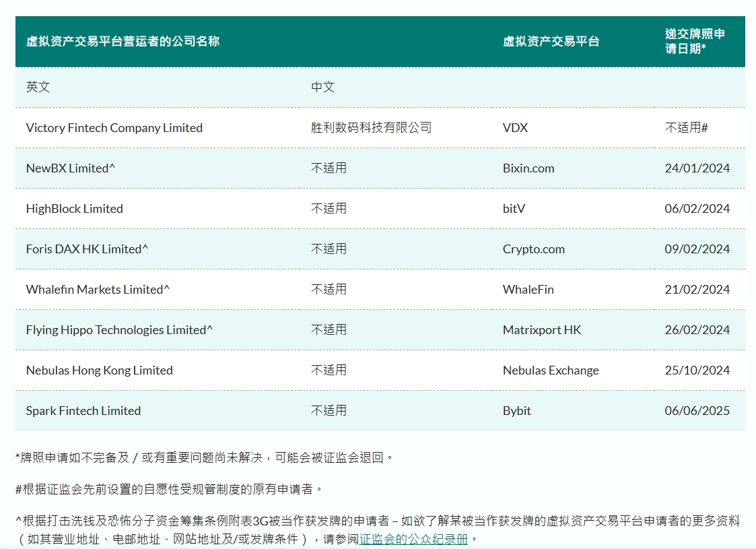
Task: Click the footnote starting *牌照申请如不完备
Action: pyautogui.click(x=205, y=457)
